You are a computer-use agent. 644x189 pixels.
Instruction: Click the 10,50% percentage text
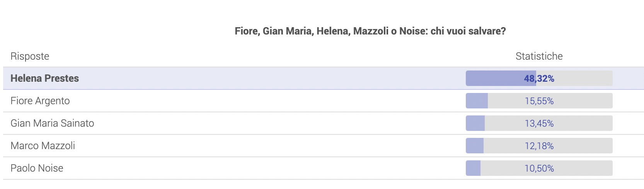click(539, 168)
